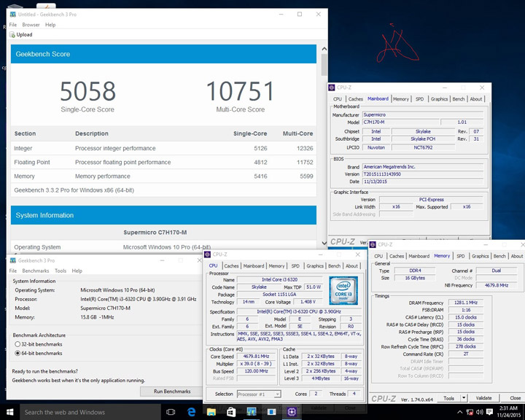Click the Core Voltage 1.408 V value

(x=306, y=302)
